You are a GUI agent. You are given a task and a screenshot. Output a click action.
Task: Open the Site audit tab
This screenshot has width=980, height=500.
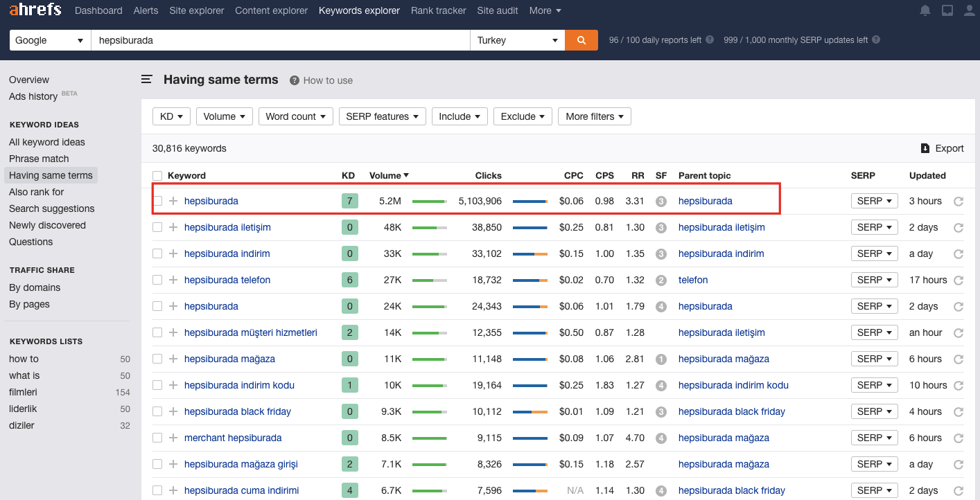(498, 10)
